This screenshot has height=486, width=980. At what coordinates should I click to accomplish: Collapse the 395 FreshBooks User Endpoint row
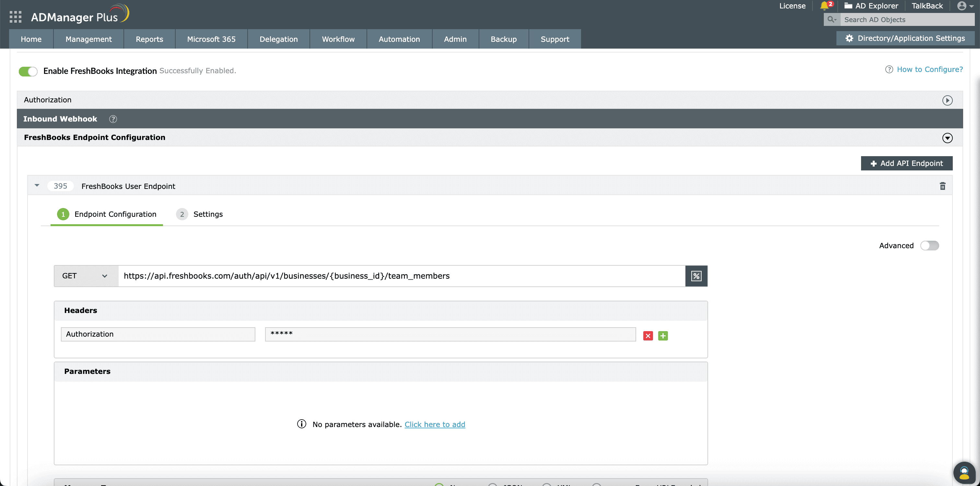(x=37, y=186)
